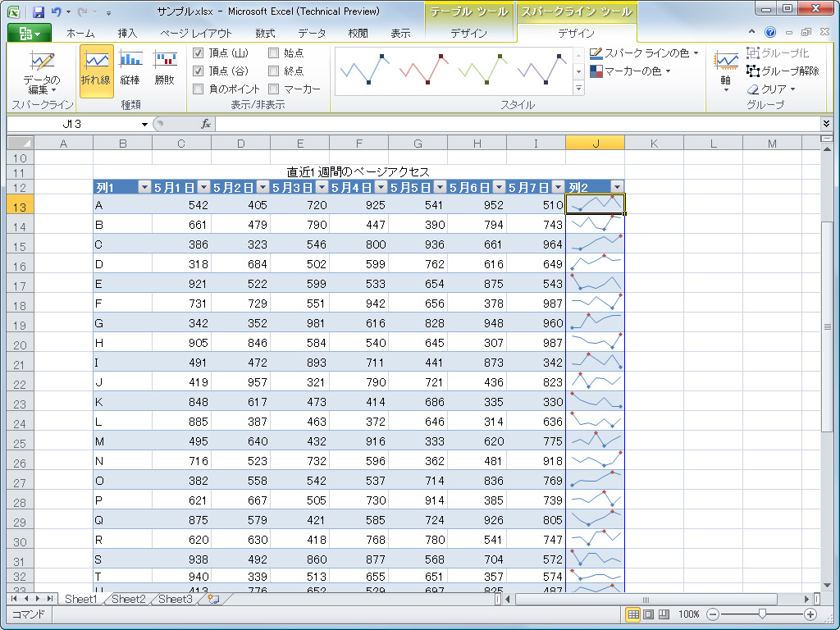The image size is (840, 630).
Task: Click the 軸 axis options icon
Action: coord(725,62)
